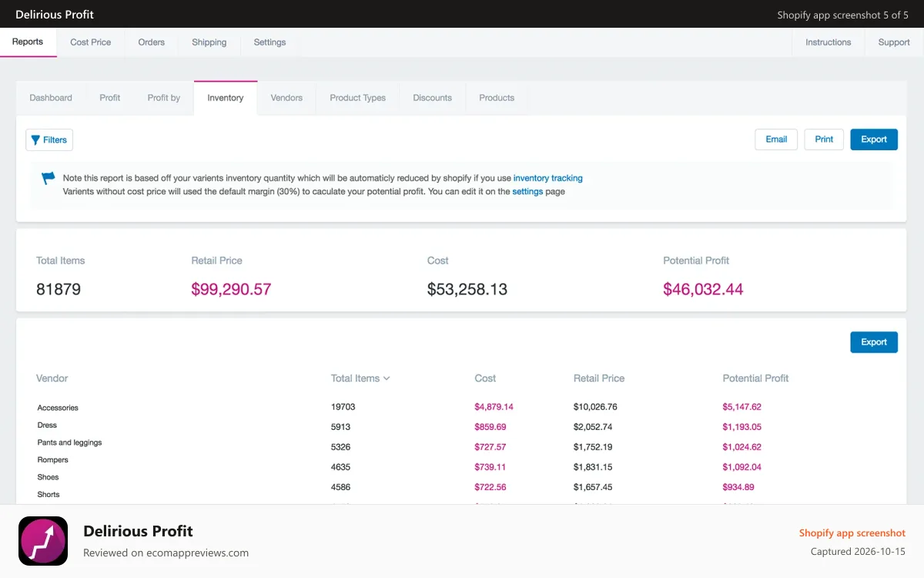Select the Profit sub-tab
Screen dimensions: 924x578
pyautogui.click(x=110, y=98)
